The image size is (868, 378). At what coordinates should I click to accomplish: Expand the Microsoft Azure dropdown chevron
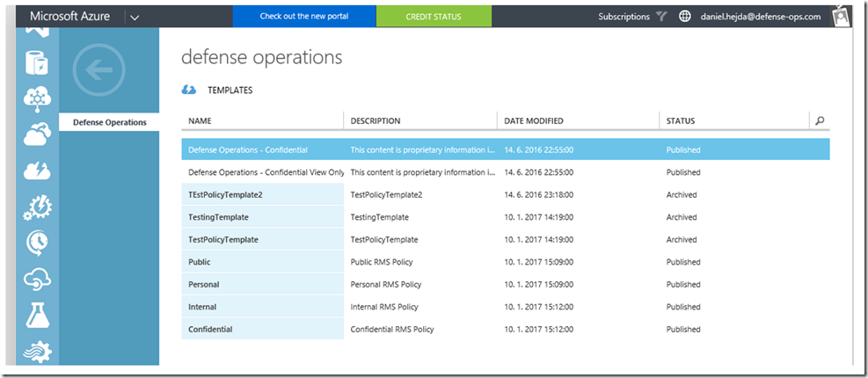(x=135, y=18)
